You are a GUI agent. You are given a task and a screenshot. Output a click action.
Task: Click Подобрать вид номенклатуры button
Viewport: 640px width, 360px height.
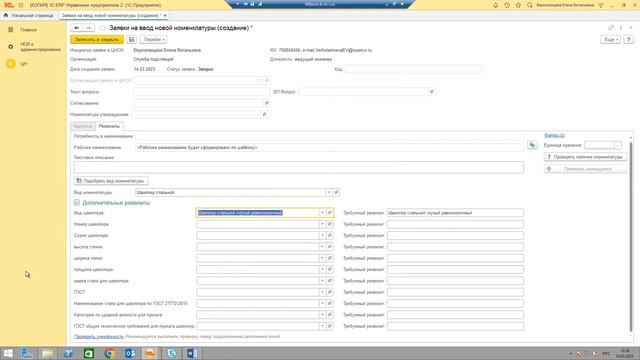(111, 180)
